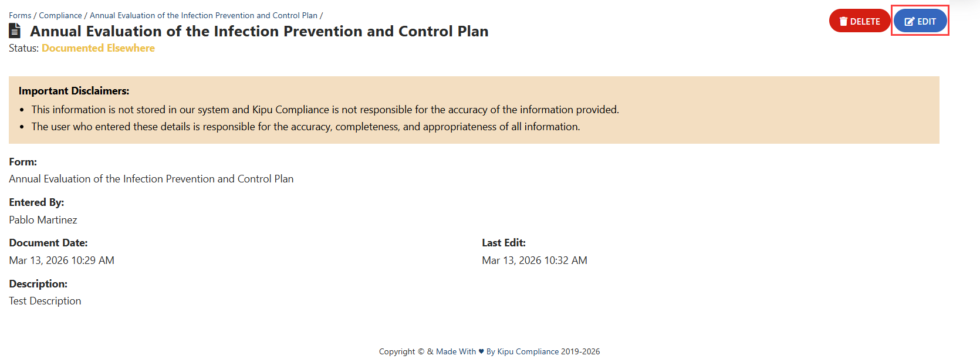The height and width of the screenshot is (359, 980).
Task: Click the Important Disclaimers heading
Action: tap(74, 91)
